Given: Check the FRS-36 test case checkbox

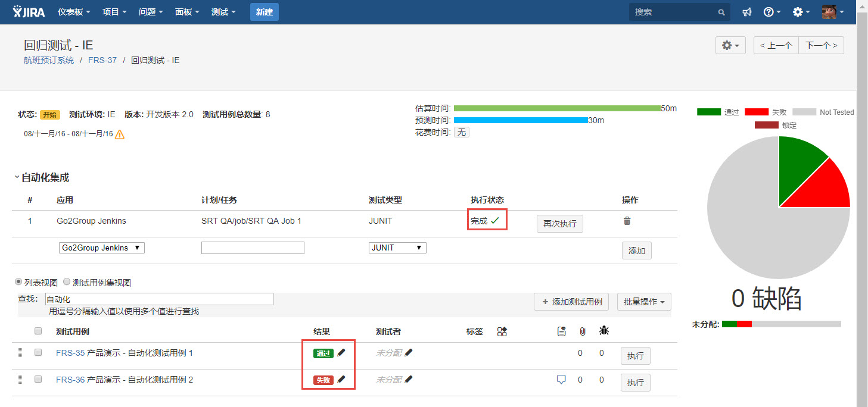Looking at the screenshot, I should (38, 379).
